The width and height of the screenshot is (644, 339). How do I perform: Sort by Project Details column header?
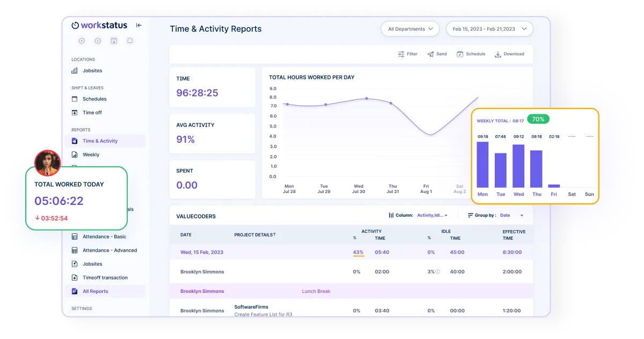coord(255,235)
